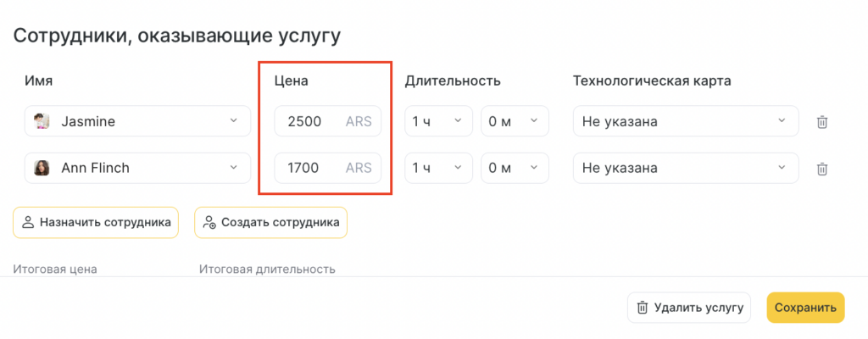
Task: Delete the Ann Flinch row with trash icon
Action: 821,169
